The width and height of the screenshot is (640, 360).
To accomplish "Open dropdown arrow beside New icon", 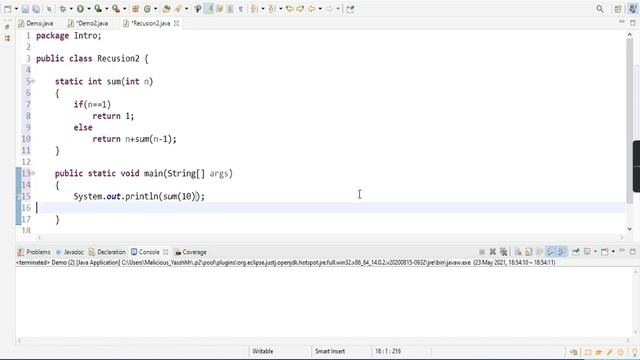I will click(16, 9).
